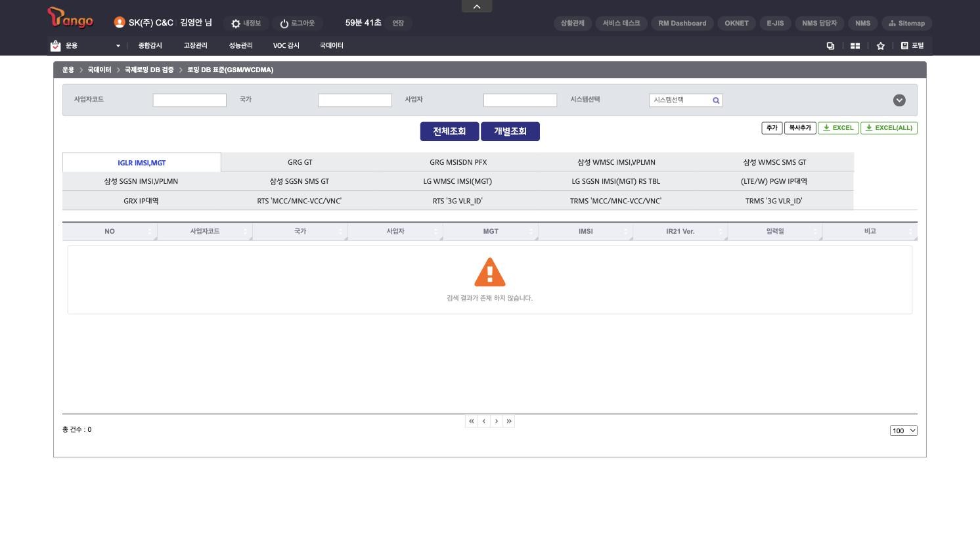Focus the 사업자코드 input field
The height and width of the screenshot is (533, 980).
pos(189,100)
